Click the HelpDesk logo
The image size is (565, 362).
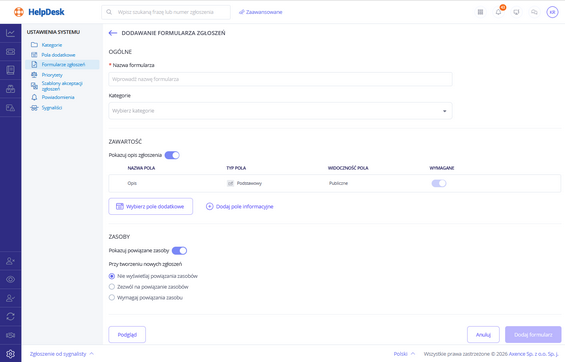point(39,12)
